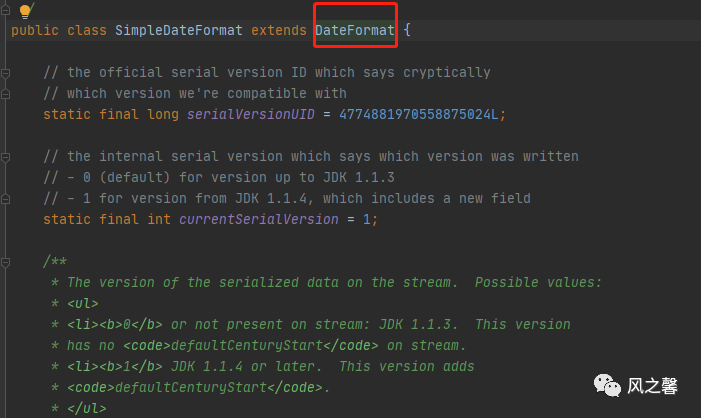Image resolution: width=701 pixels, height=418 pixels.
Task: Click the WeChat logo watermark
Action: (x=607, y=385)
